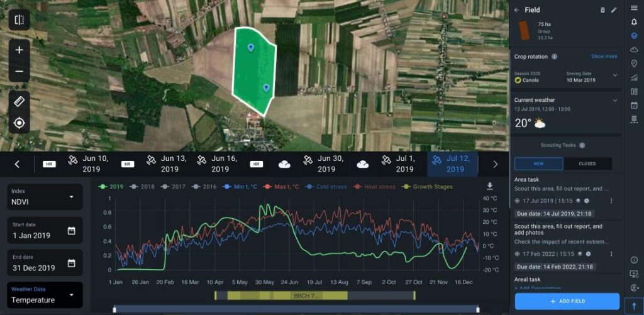Click the upper field location pin
The image size is (644, 315).
(x=250, y=48)
